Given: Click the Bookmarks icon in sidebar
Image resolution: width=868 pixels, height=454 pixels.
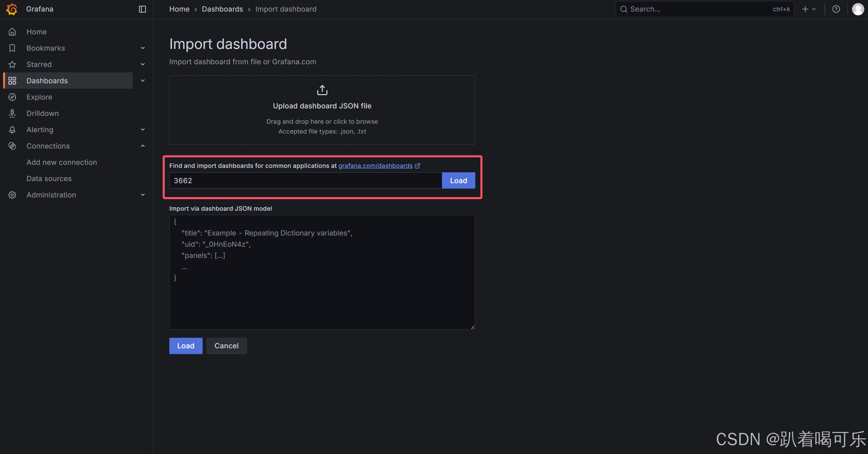Looking at the screenshot, I should tap(12, 48).
